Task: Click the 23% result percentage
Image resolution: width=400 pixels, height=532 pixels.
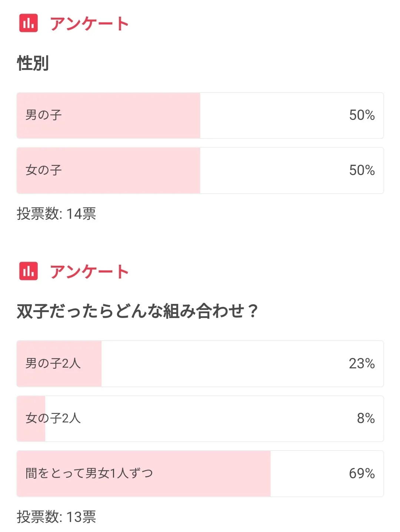Action: (x=361, y=364)
